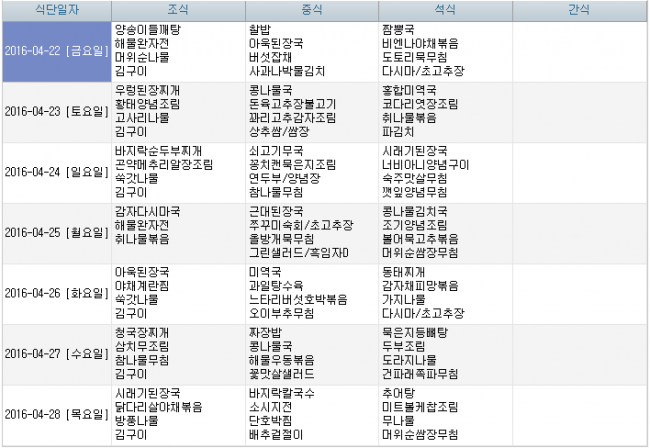Select the 중식 column header
Screen dimensions: 650x448
coord(311,10)
